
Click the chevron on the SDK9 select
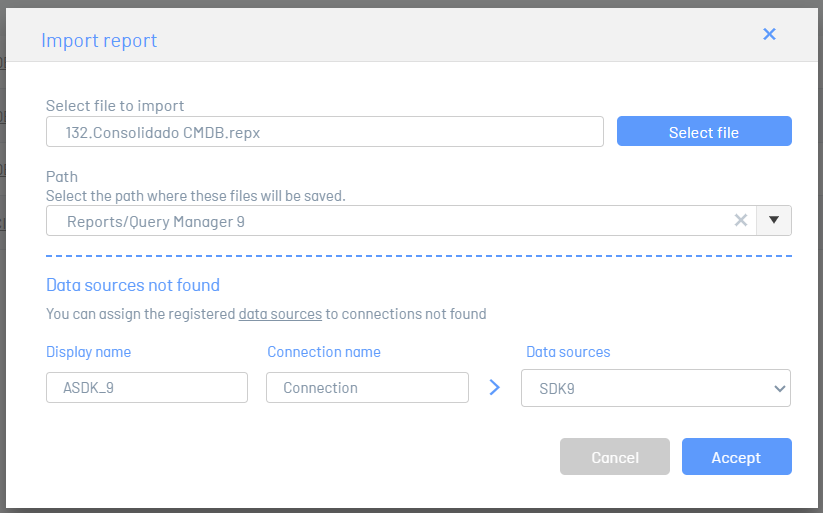tap(779, 389)
